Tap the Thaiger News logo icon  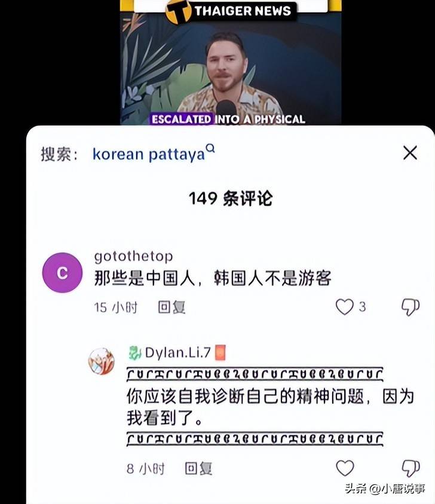(178, 11)
